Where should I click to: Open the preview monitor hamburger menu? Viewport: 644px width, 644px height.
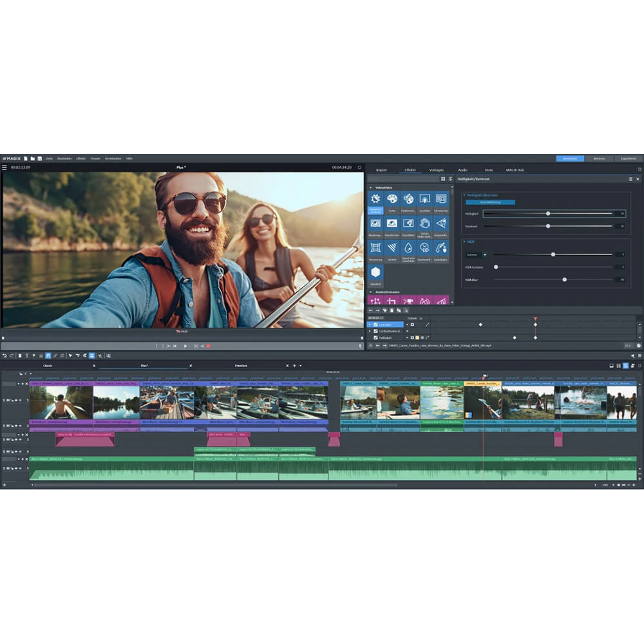[x=5, y=167]
